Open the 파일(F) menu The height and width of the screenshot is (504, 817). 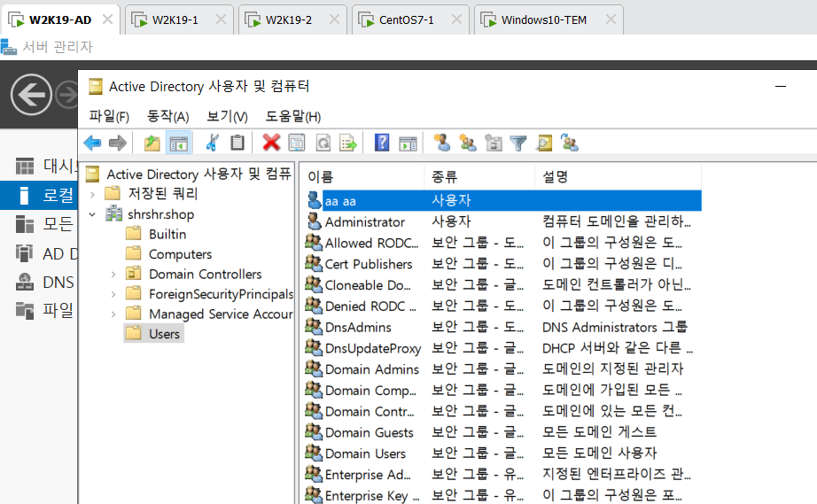109,116
